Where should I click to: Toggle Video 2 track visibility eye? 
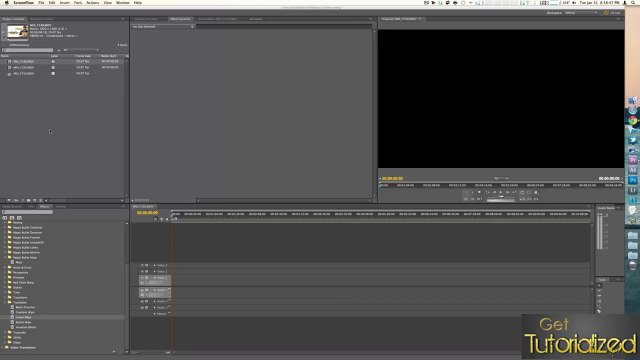coord(142,271)
